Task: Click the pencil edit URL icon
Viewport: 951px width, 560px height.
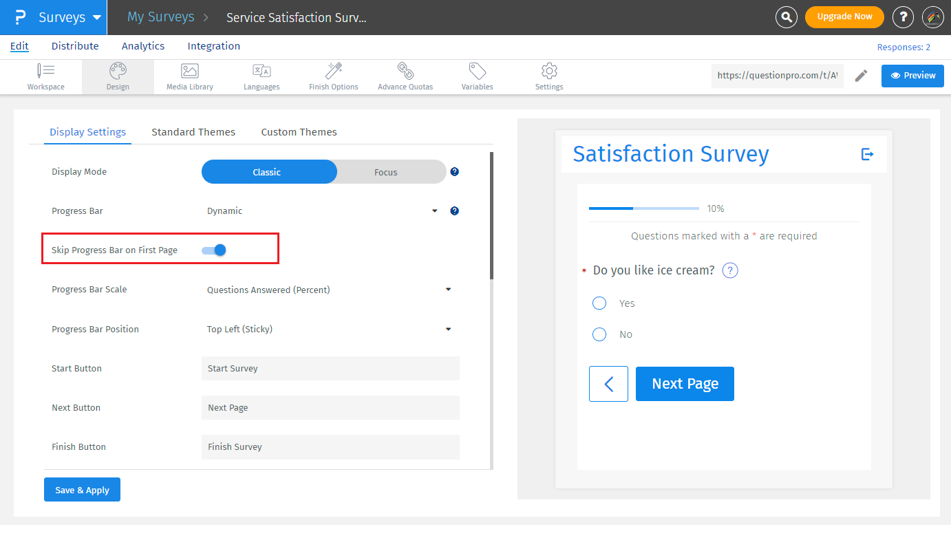Action: [x=861, y=76]
